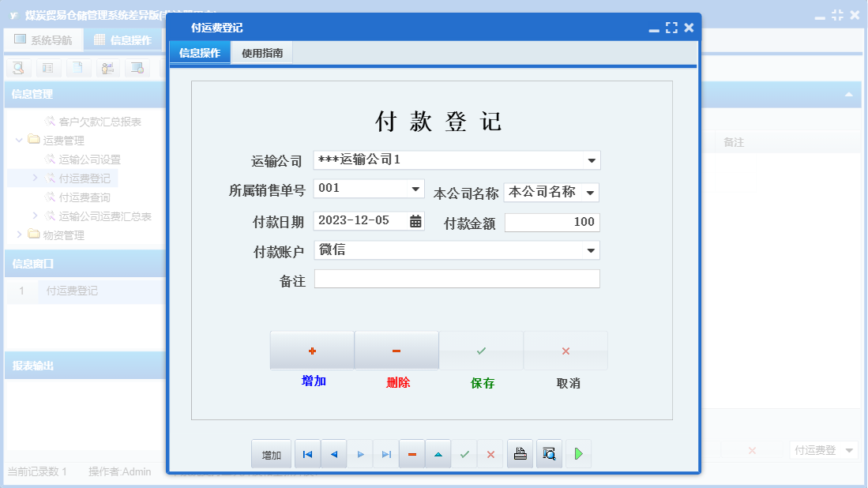
Task: Expand the 物资管理 tree node
Action: pyautogui.click(x=19, y=234)
